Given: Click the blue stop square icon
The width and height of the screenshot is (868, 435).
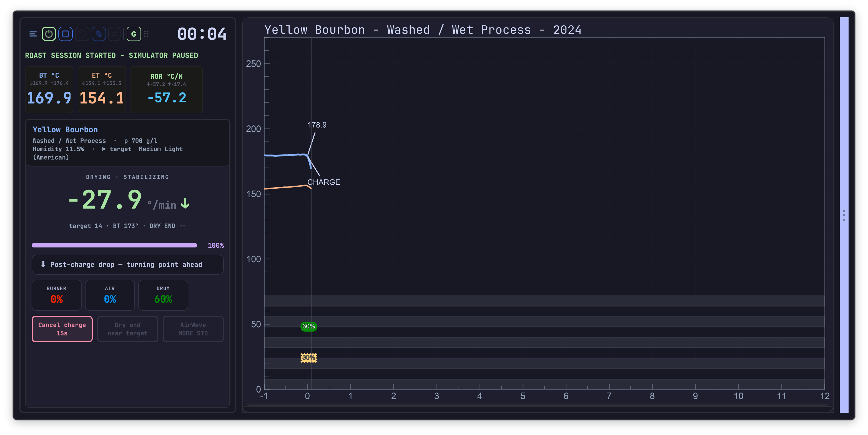Looking at the screenshot, I should click(x=65, y=34).
